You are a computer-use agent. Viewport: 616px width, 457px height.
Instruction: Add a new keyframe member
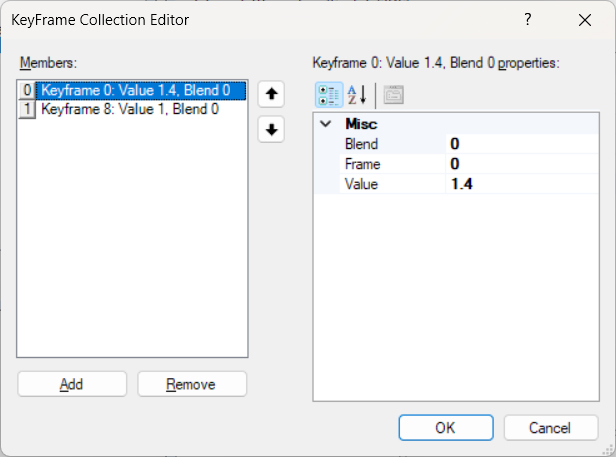[72, 384]
